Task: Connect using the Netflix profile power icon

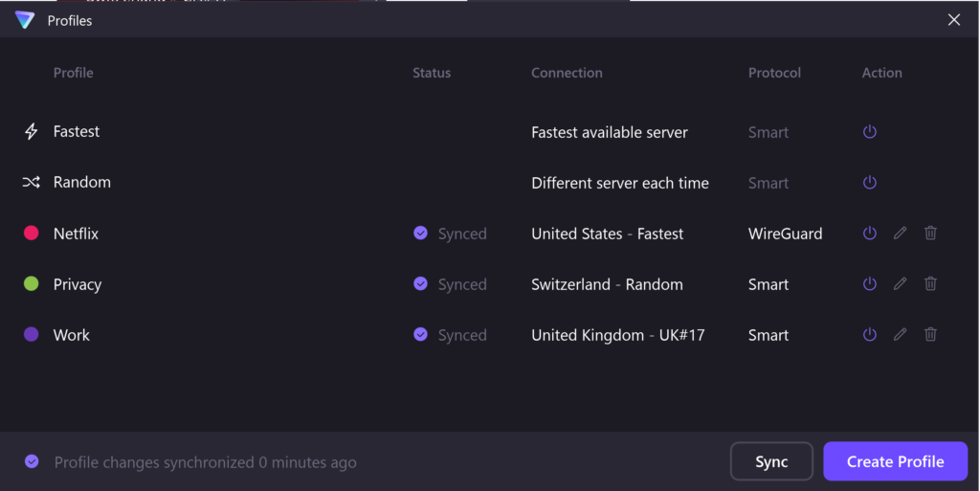Action: coord(869,233)
